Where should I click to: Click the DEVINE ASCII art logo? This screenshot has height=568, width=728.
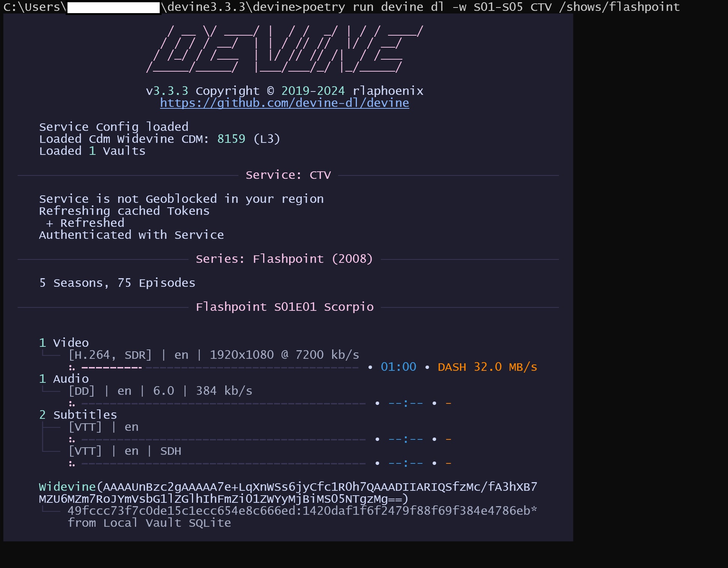tap(284, 49)
